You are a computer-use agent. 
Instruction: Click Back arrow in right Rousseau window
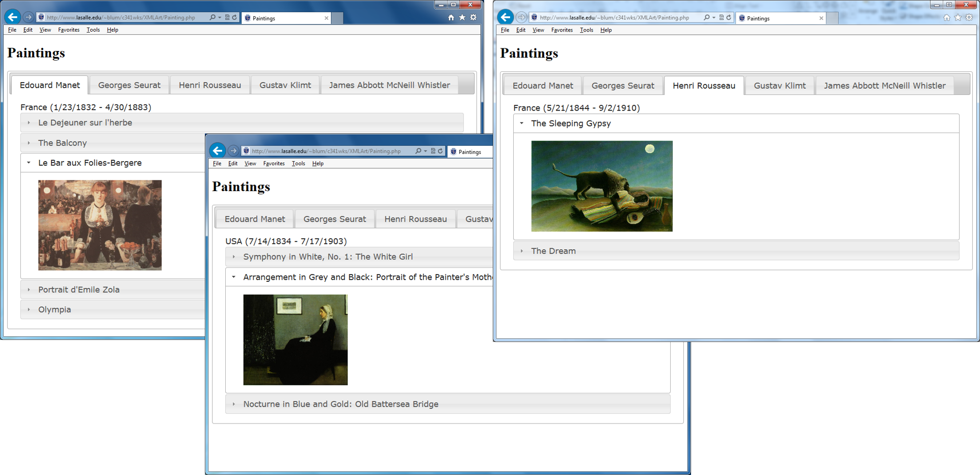click(506, 17)
